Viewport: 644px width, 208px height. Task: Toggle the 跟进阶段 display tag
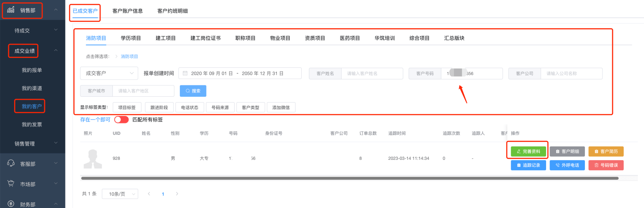(x=159, y=107)
